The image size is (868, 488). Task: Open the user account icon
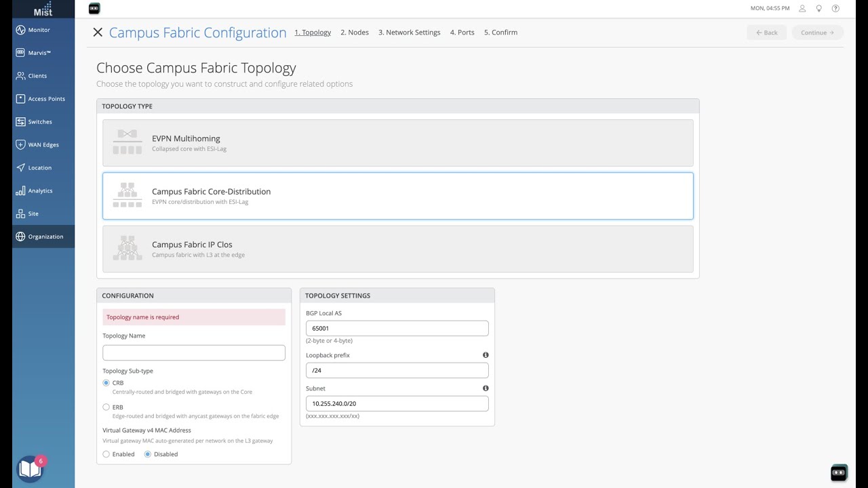pyautogui.click(x=802, y=9)
